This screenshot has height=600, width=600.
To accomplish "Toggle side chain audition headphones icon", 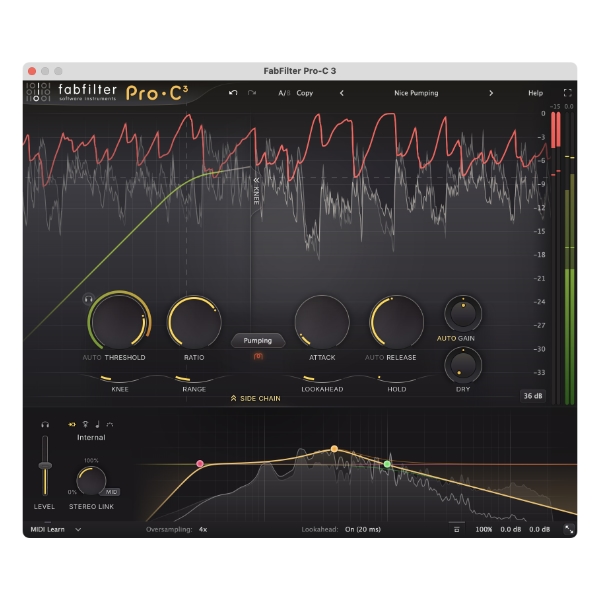I will click(45, 424).
